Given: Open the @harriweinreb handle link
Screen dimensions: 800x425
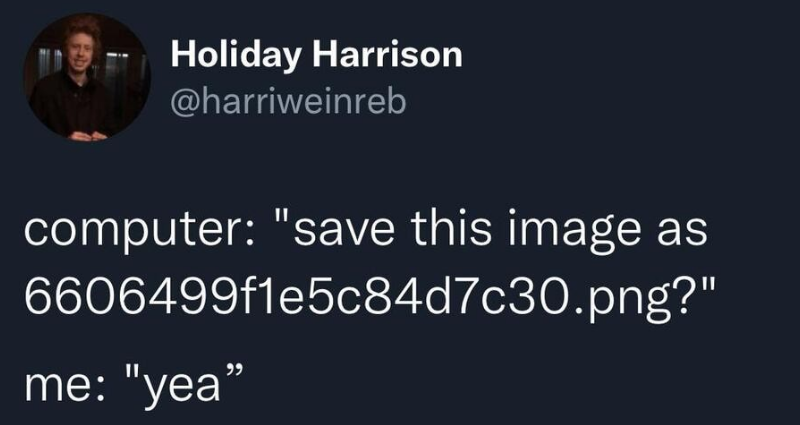Looking at the screenshot, I should point(288,103).
